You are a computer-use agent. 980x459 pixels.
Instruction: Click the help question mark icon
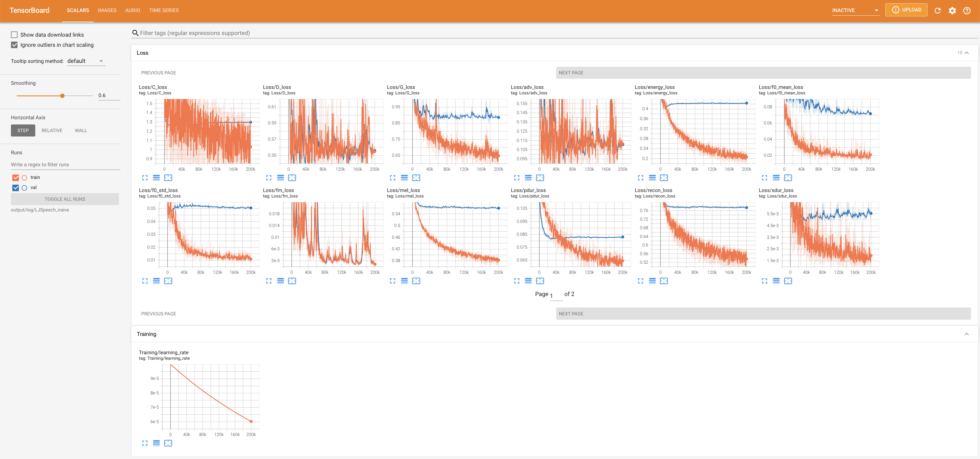click(x=967, y=11)
